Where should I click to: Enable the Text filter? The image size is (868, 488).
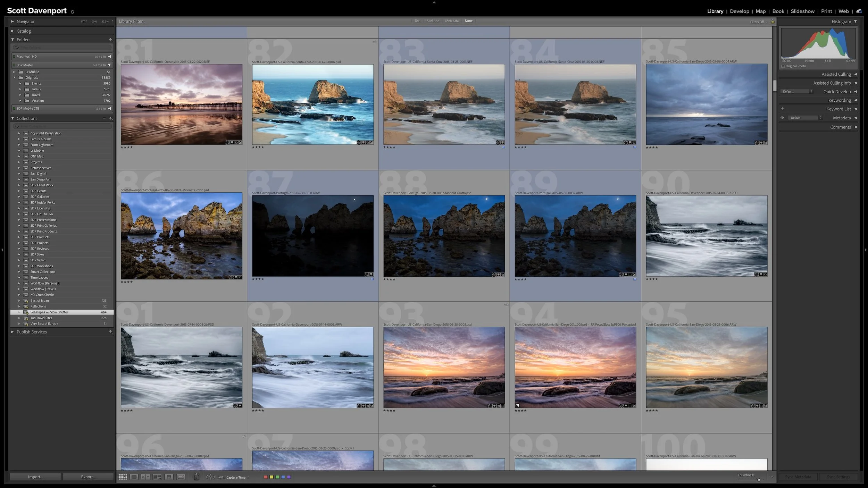417,21
